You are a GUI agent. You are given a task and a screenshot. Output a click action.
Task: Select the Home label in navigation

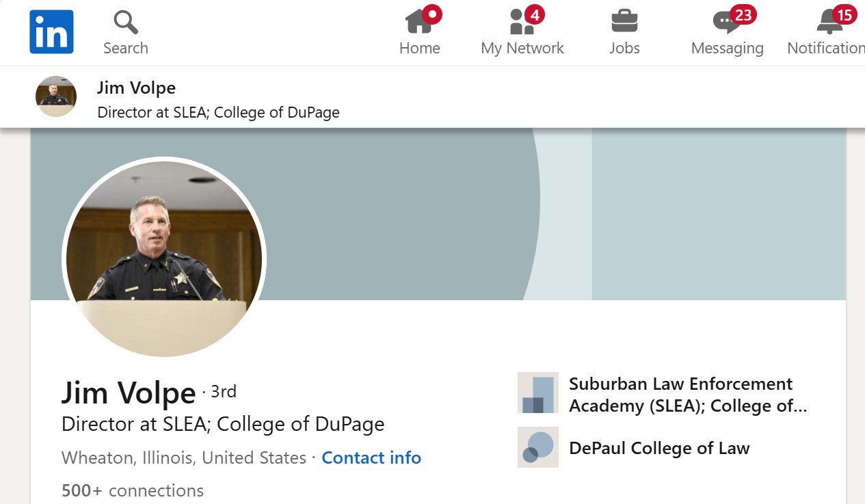point(420,48)
